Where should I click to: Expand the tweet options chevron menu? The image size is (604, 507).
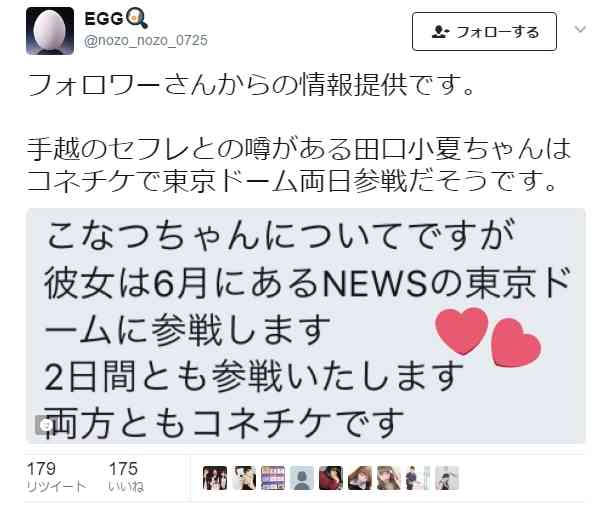pyautogui.click(x=580, y=29)
